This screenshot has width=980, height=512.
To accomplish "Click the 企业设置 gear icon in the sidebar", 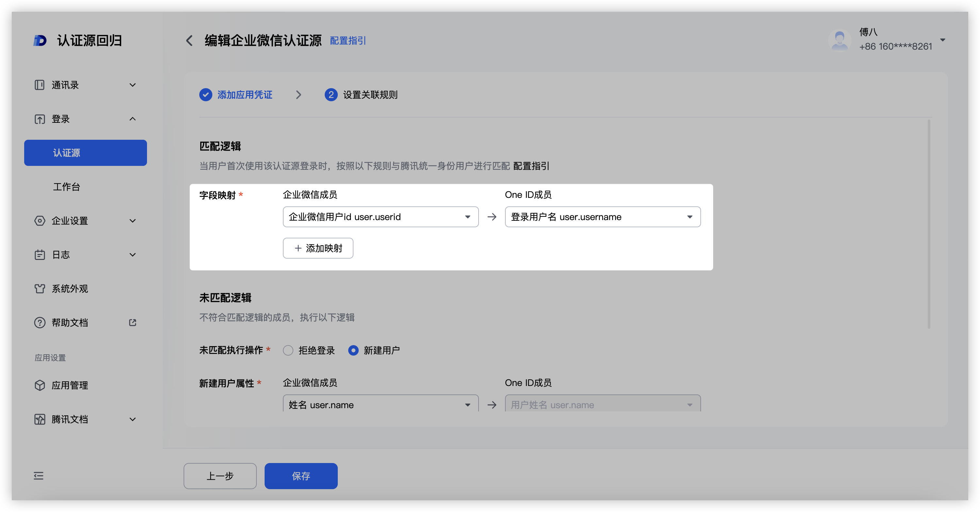I will [x=39, y=221].
